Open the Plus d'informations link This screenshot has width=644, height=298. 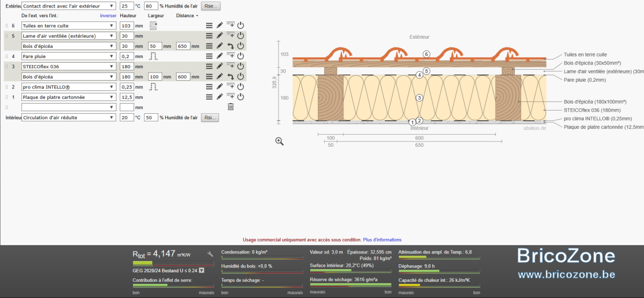click(382, 240)
